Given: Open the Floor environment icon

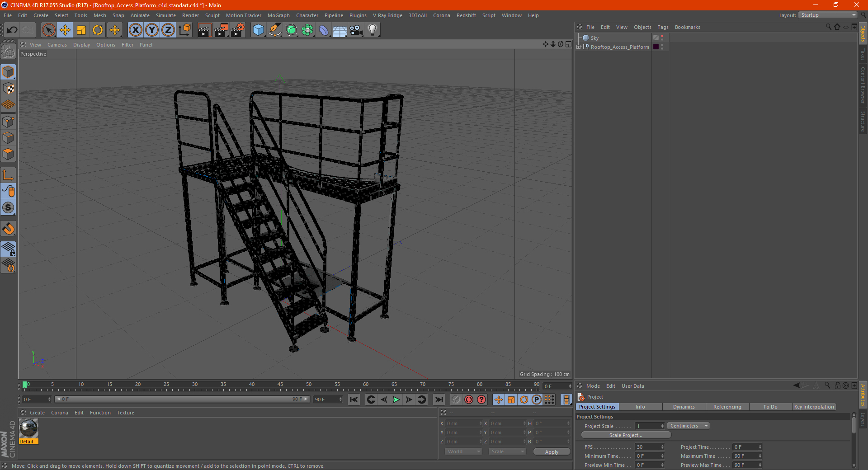Looking at the screenshot, I should [x=340, y=30].
